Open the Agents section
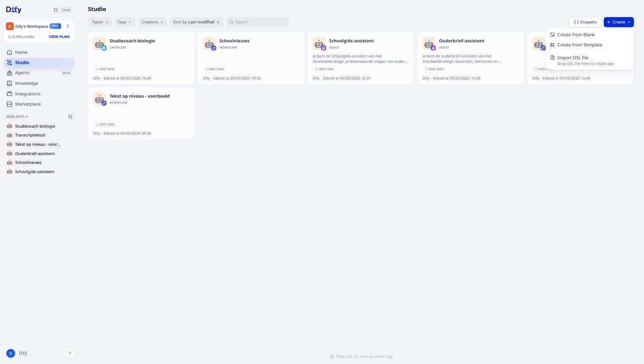Screen dimensions: 644x364 pyautogui.click(x=39, y=73)
